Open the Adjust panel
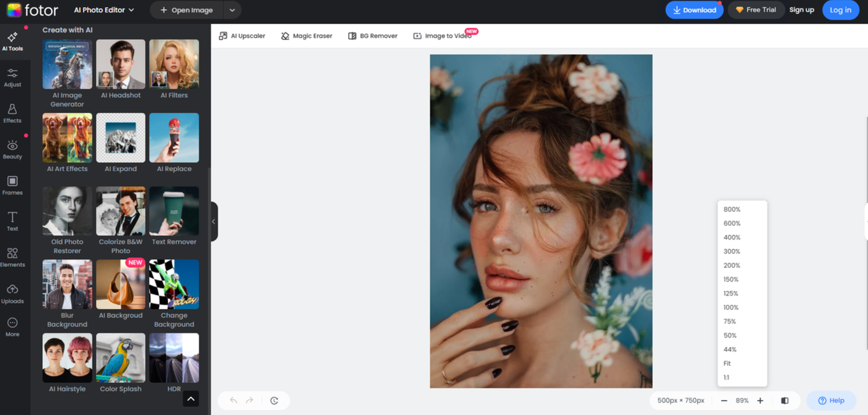This screenshot has height=415, width=868. coord(13,78)
